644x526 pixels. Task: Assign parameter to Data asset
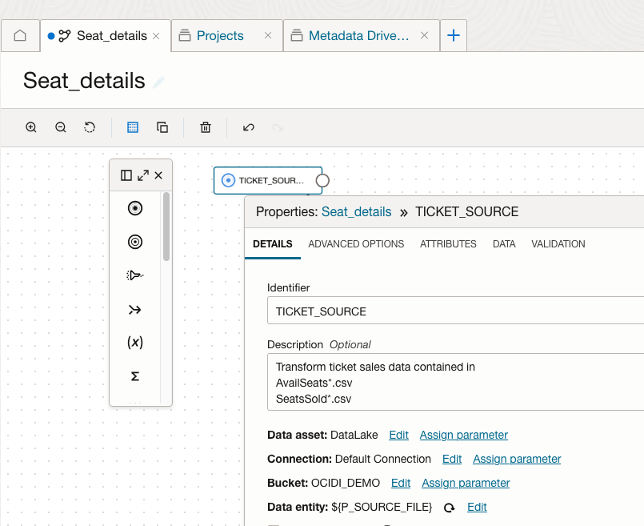point(464,435)
